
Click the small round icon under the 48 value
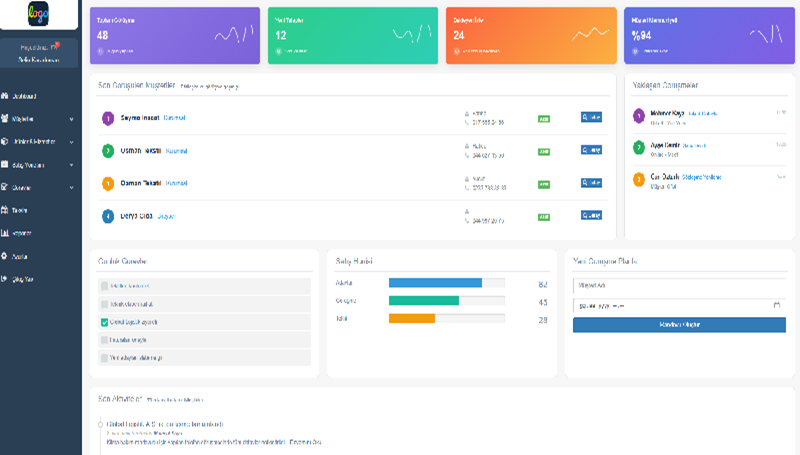tap(100, 51)
